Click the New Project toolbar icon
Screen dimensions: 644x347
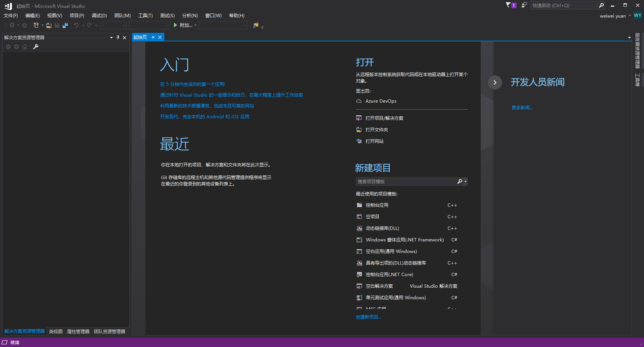pyautogui.click(x=36, y=25)
